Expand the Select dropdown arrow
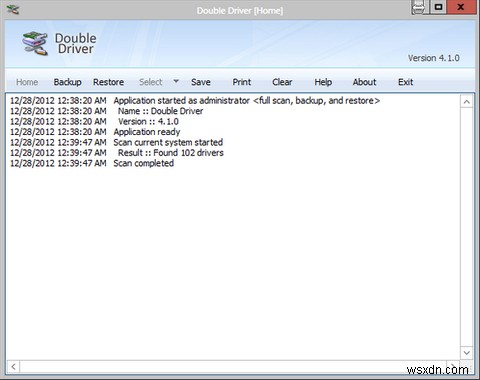The width and height of the screenshot is (480, 380). tap(176, 81)
